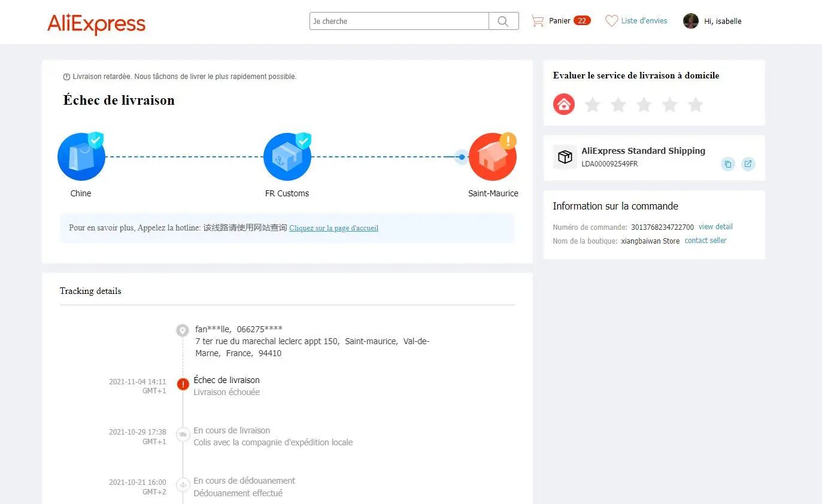The height and width of the screenshot is (504, 822).
Task: Open the Panier cart link
Action: [x=560, y=21]
